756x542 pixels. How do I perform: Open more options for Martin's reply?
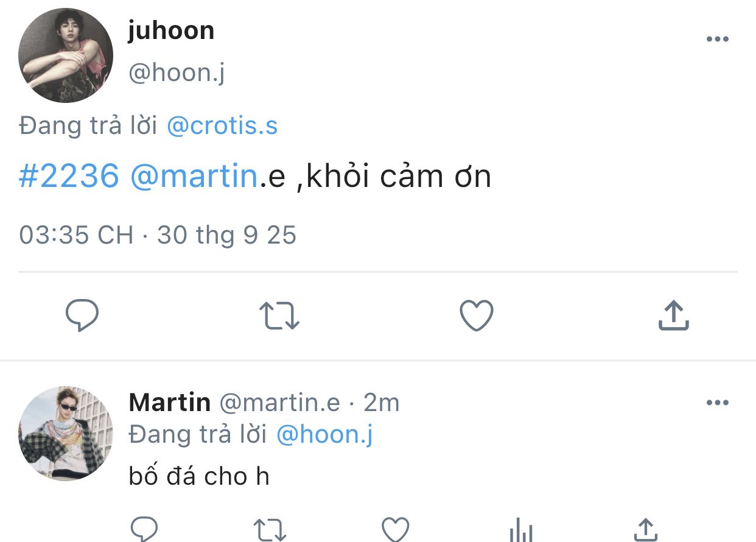click(x=717, y=403)
